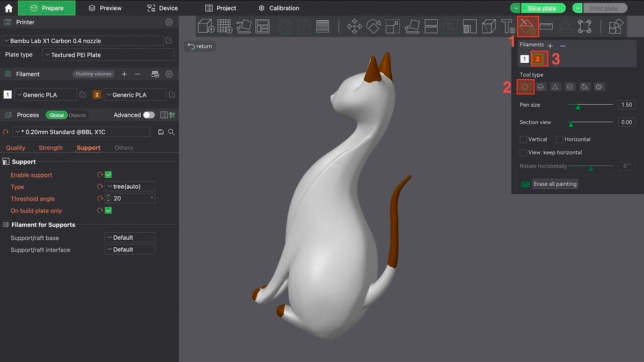Edit filament 1 preset
Image resolution: width=644 pixels, height=362 pixels.
(x=83, y=95)
